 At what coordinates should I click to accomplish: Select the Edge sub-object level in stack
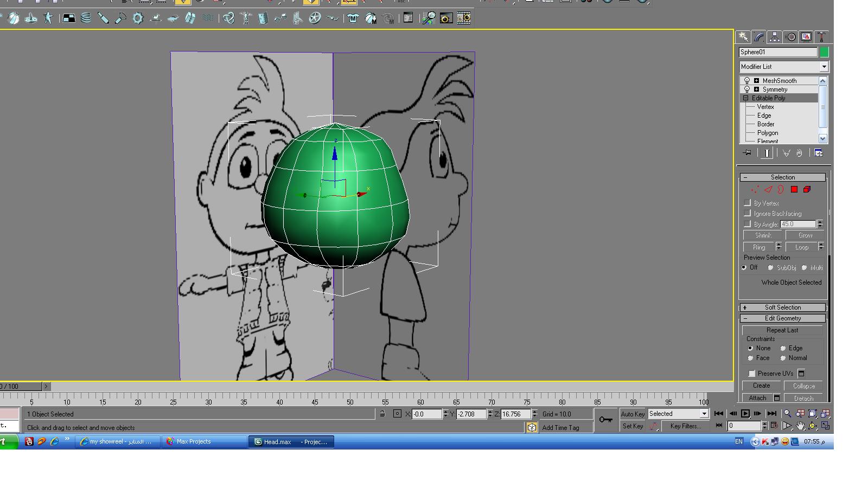click(764, 115)
